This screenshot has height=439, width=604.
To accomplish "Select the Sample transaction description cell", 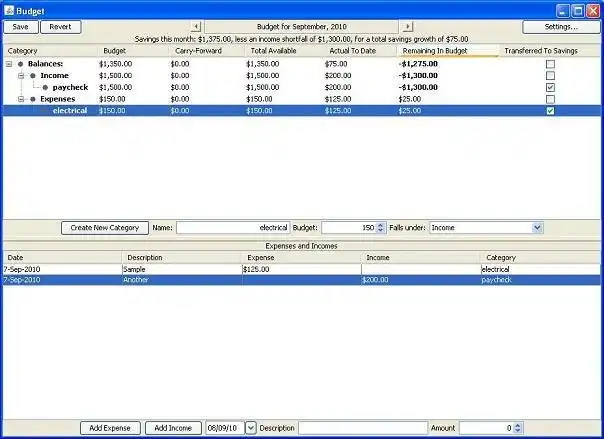I will tap(182, 269).
